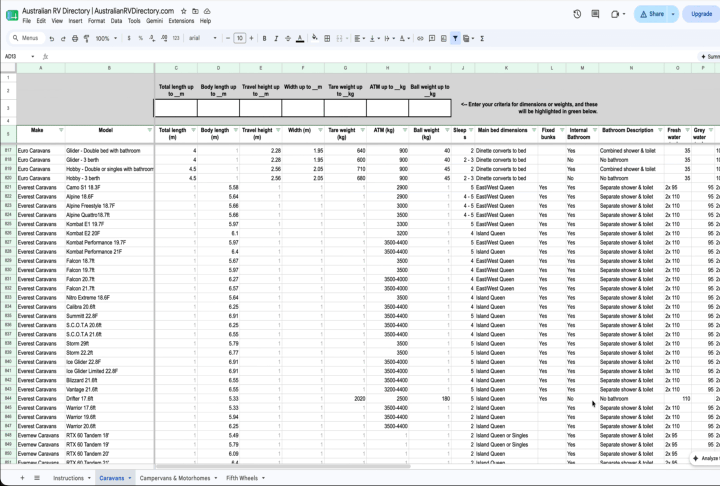Open the Name box dropdown arrow
This screenshot has height=486, width=720.
pos(33,57)
